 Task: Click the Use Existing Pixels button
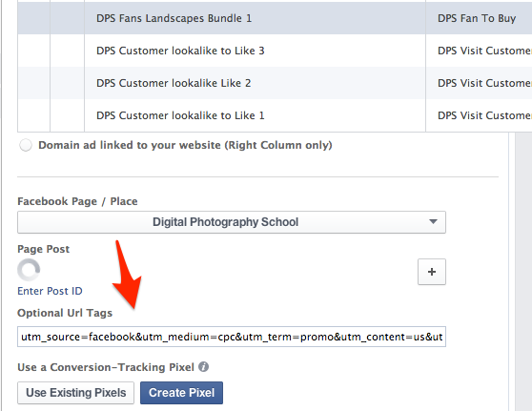[75, 393]
